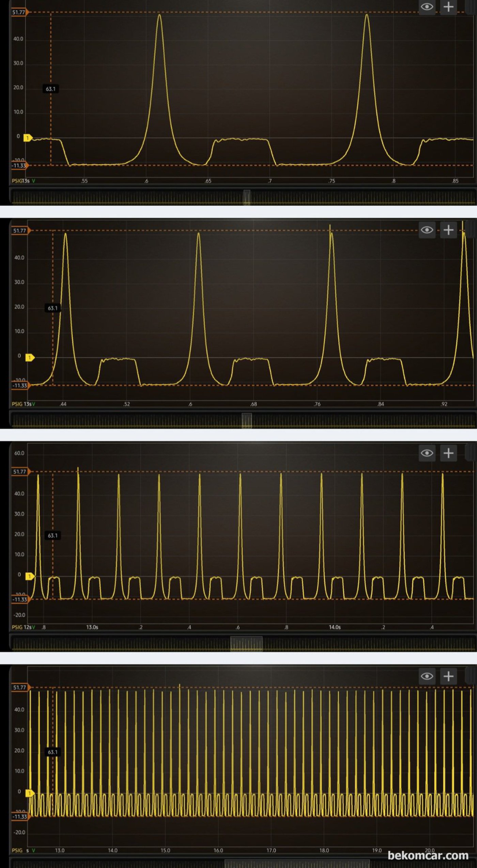Click the yellow channel 1 marker in the third chart
477x868 pixels.
pos(30,576)
